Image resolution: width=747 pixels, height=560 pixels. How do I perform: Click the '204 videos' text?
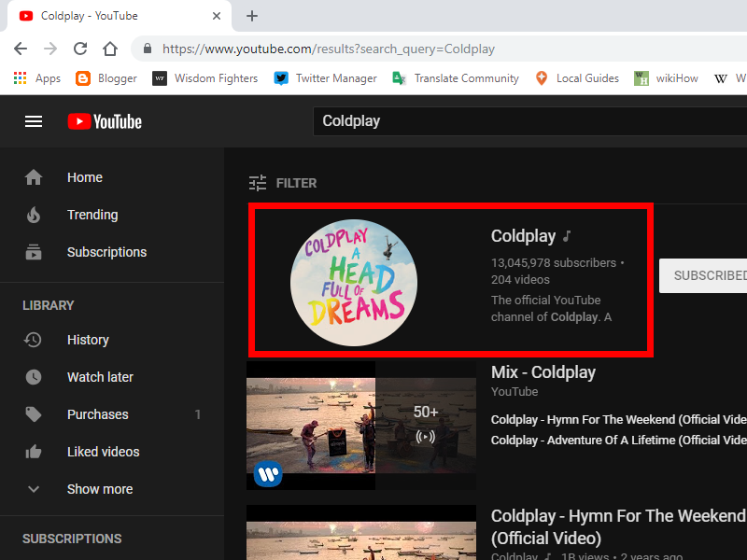(x=520, y=279)
